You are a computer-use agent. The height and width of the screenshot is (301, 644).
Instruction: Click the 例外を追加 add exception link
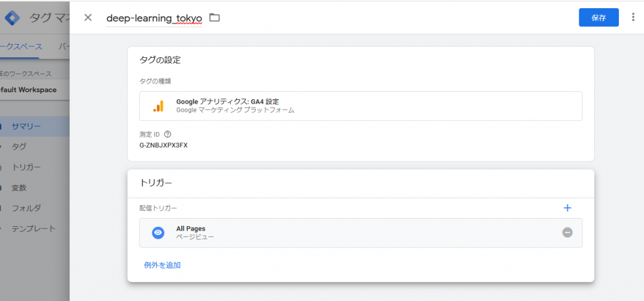click(162, 265)
